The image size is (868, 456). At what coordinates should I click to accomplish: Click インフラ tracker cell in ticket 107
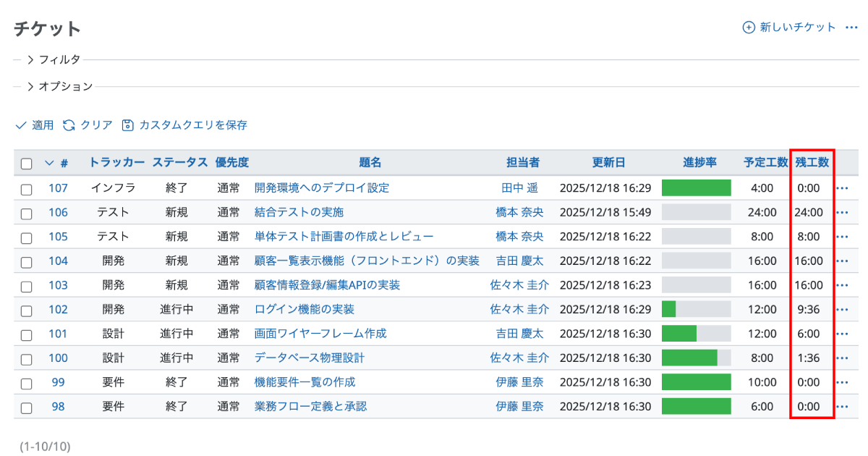pyautogui.click(x=114, y=188)
